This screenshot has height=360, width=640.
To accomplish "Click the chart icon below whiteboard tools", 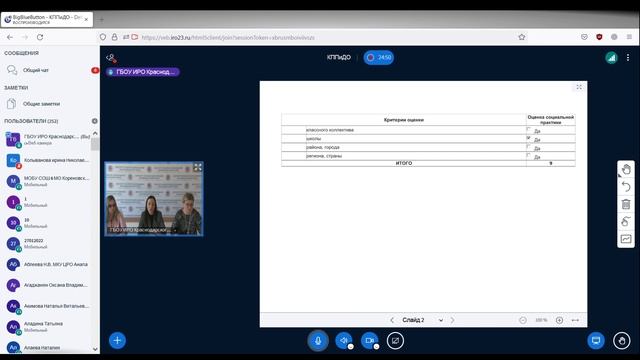I will pos(626,239).
